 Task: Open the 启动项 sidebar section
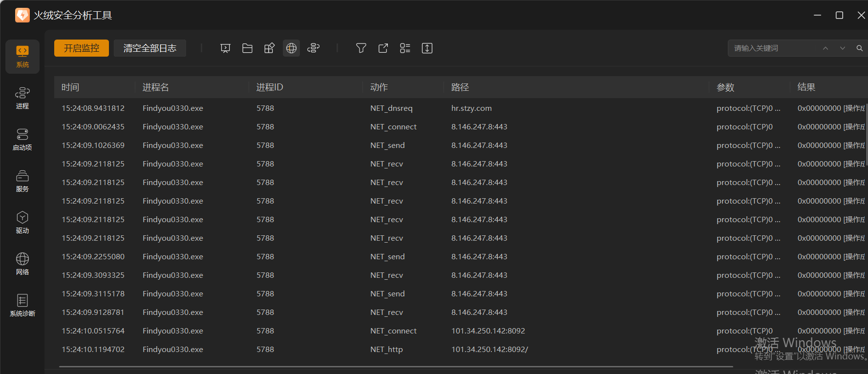(x=22, y=140)
